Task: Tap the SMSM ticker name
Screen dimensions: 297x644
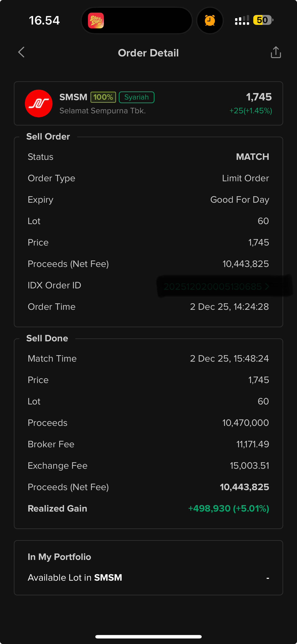Action: pyautogui.click(x=73, y=97)
